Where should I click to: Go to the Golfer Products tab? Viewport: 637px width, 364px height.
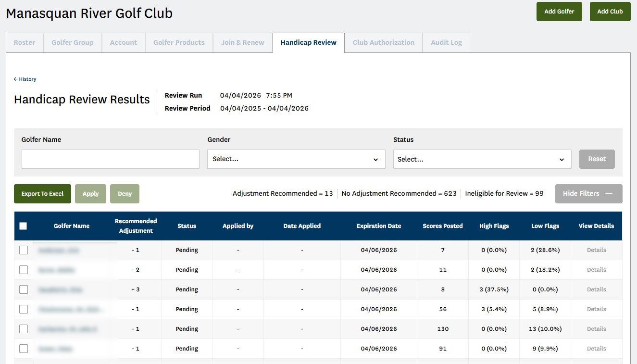pyautogui.click(x=179, y=42)
